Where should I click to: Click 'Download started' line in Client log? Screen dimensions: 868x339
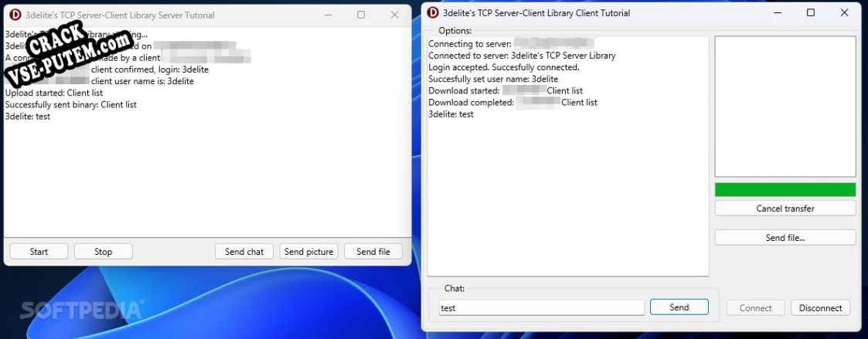tap(505, 90)
